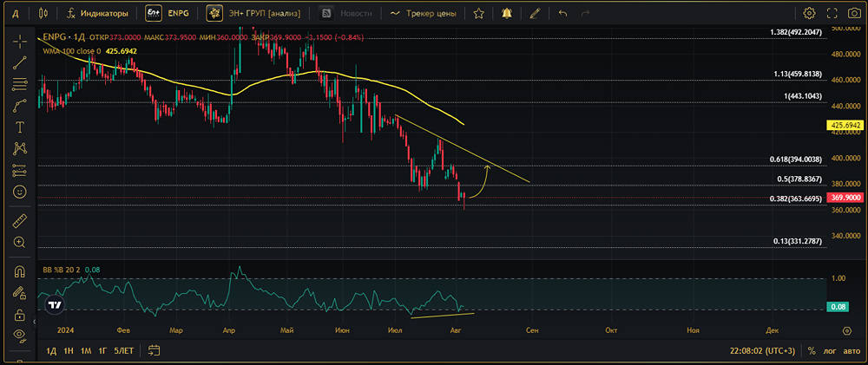Image resolution: width=868 pixels, height=365 pixels.
Task: Open the candlestick chart type dropdown
Action: 43,13
